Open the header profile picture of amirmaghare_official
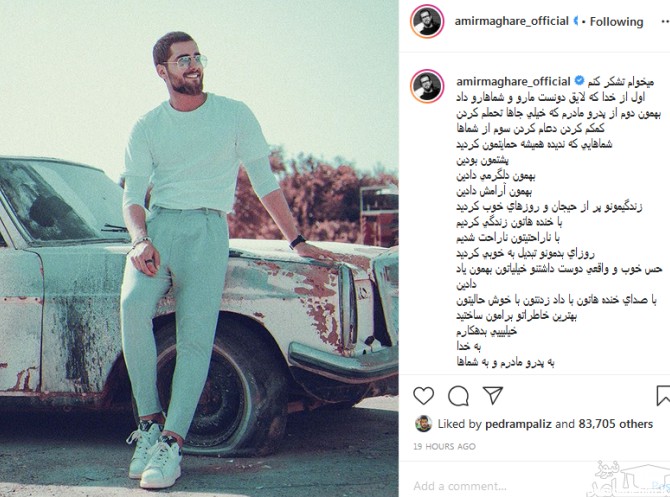Viewport: 670px width, 497px height. [427, 21]
